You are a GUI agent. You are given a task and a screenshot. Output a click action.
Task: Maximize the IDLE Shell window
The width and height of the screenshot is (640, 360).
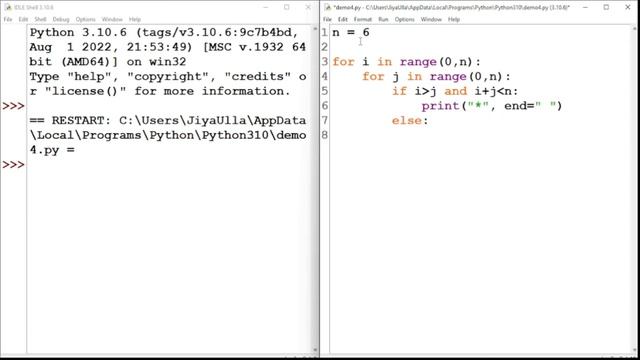click(x=287, y=7)
